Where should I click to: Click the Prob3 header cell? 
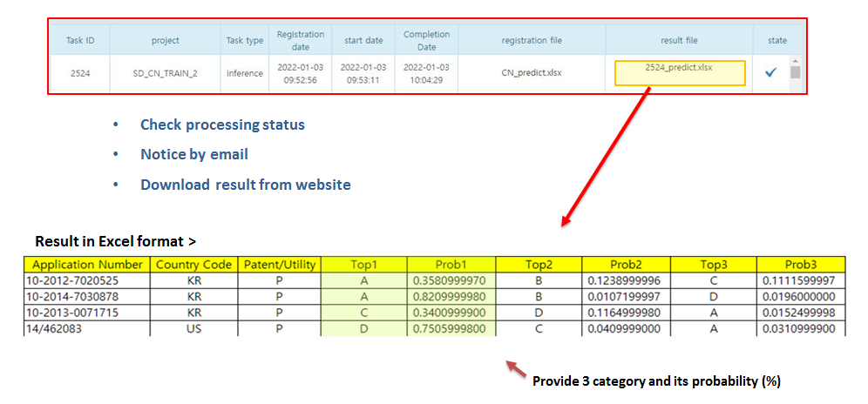[801, 265]
